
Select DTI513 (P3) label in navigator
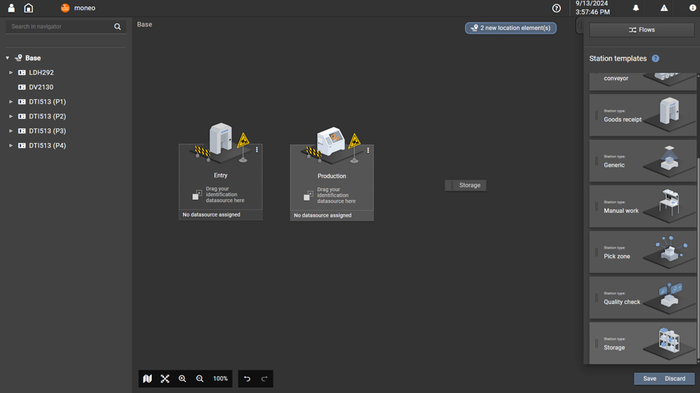pos(47,131)
